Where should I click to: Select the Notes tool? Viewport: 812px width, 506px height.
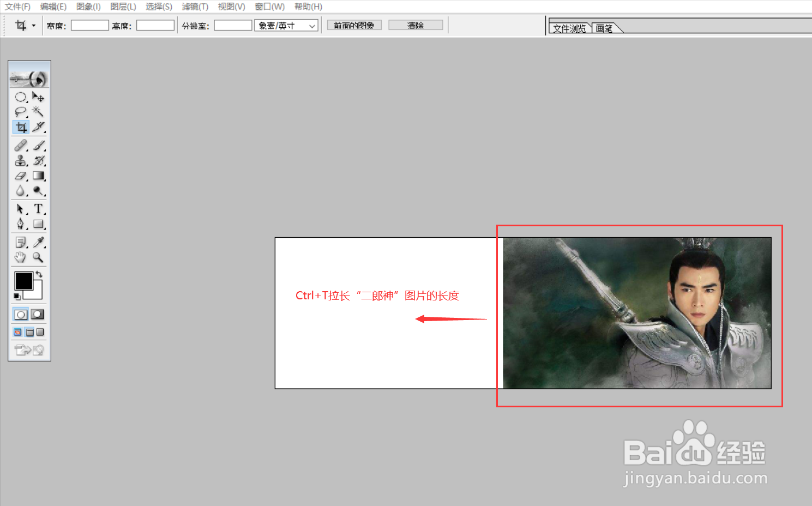[x=21, y=242]
